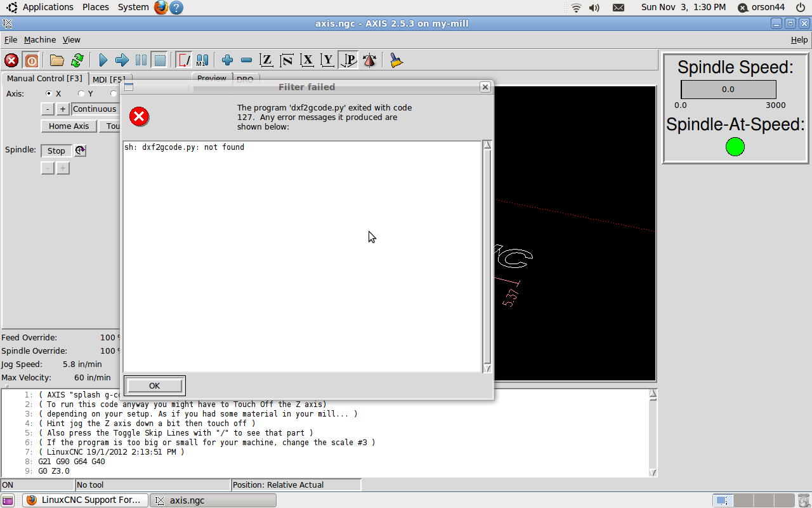Jog positive with the plus button
The image size is (812, 508).
coord(63,109)
